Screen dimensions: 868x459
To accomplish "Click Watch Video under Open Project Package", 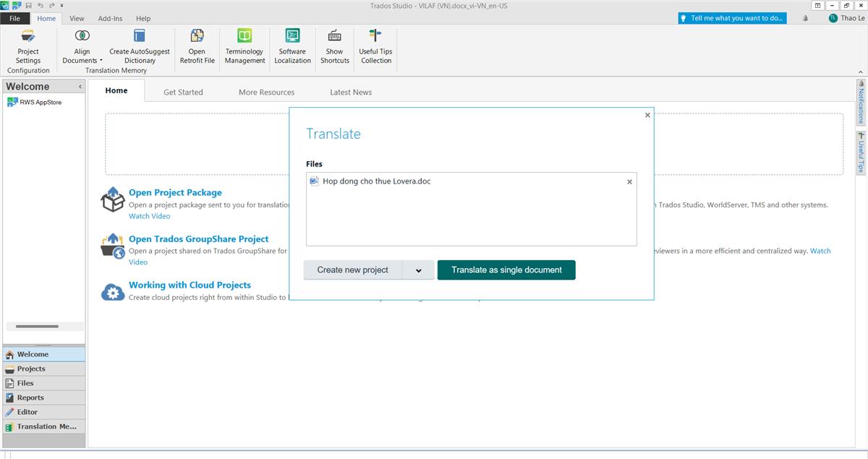I will tap(150, 216).
